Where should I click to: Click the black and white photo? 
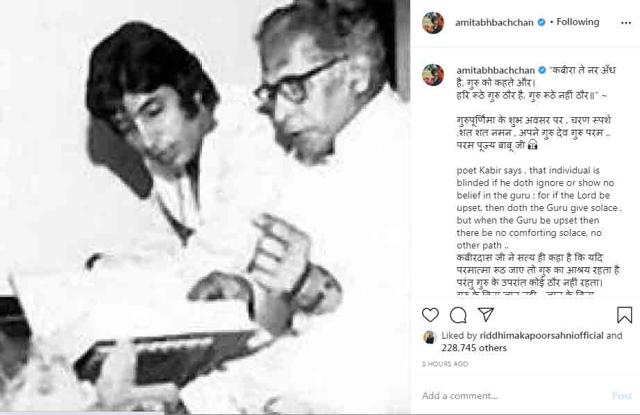pos(205,207)
